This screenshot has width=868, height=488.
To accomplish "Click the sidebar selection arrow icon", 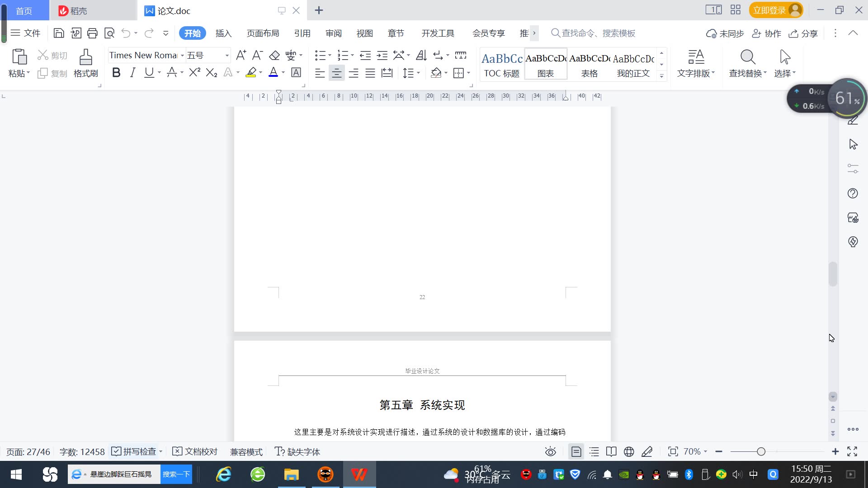I will (x=853, y=145).
